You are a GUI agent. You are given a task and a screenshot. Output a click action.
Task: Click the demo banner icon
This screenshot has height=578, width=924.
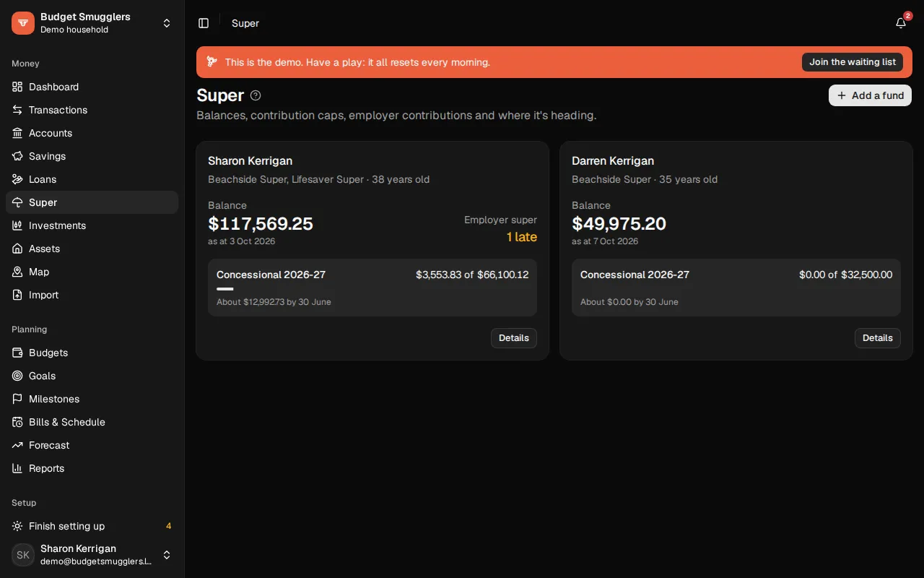click(212, 62)
